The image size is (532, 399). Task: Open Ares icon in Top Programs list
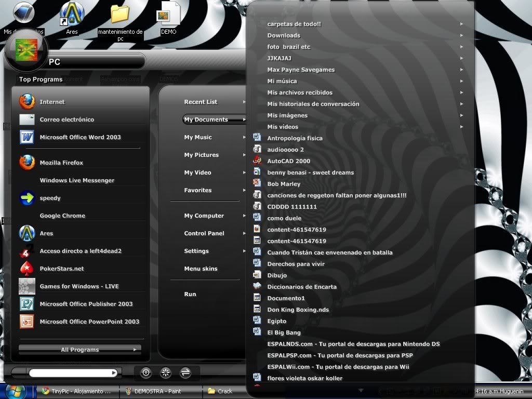[27, 233]
